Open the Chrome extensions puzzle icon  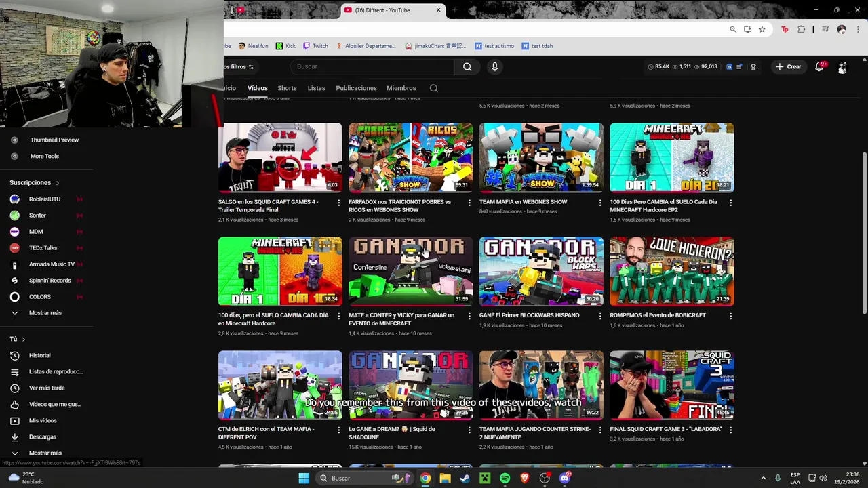(802, 29)
